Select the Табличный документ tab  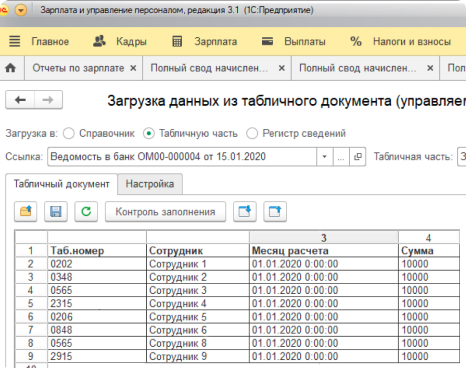(x=61, y=184)
